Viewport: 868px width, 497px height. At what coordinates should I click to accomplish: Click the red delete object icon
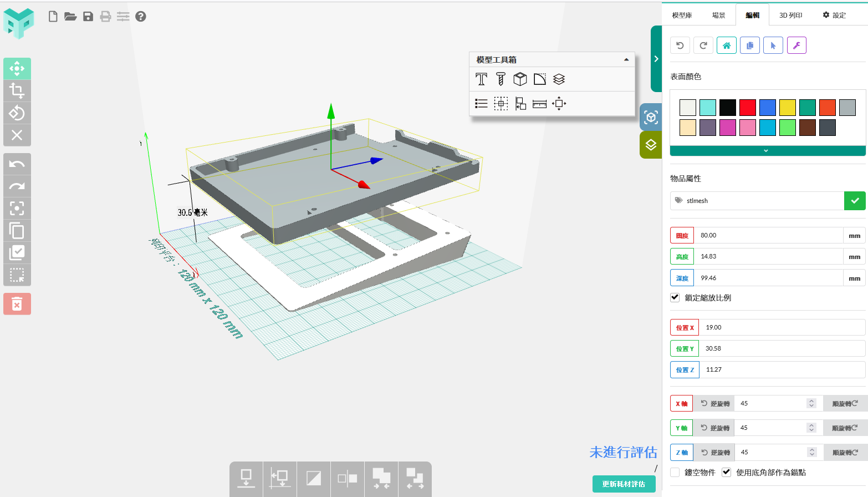17,303
